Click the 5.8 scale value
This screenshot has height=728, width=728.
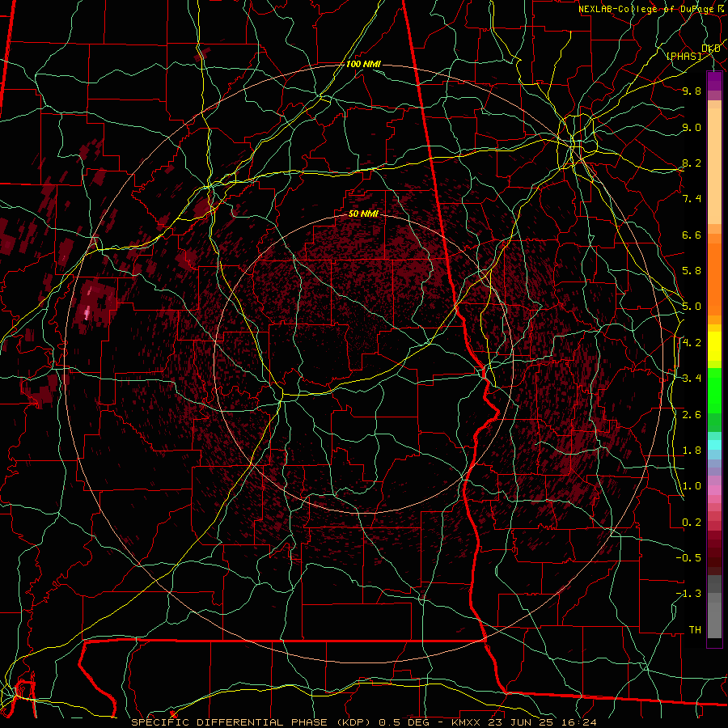coord(692,271)
